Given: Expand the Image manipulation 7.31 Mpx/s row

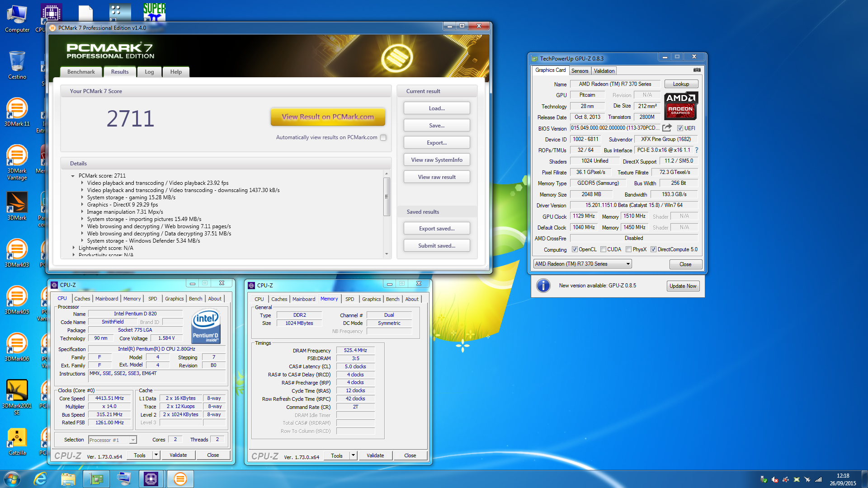Looking at the screenshot, I should (82, 212).
